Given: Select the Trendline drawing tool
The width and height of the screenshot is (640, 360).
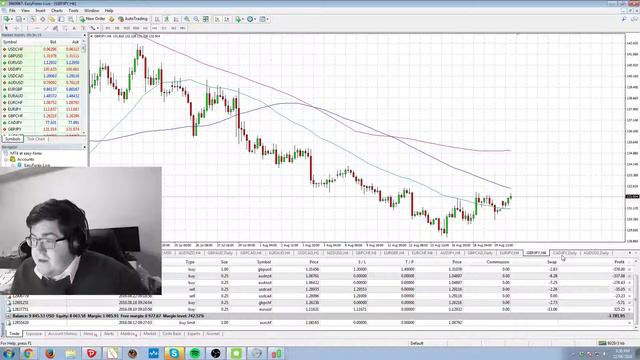Looking at the screenshot, I should (x=46, y=28).
